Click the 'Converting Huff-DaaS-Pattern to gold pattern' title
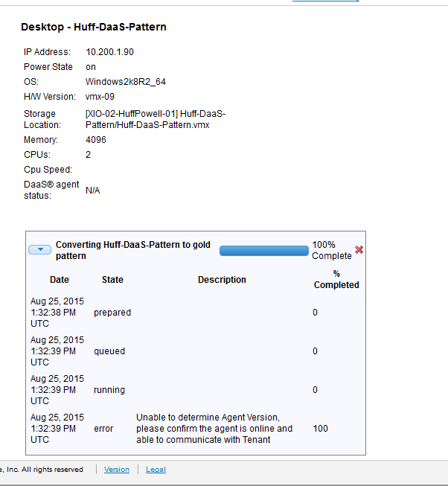The image size is (448, 486). (133, 250)
